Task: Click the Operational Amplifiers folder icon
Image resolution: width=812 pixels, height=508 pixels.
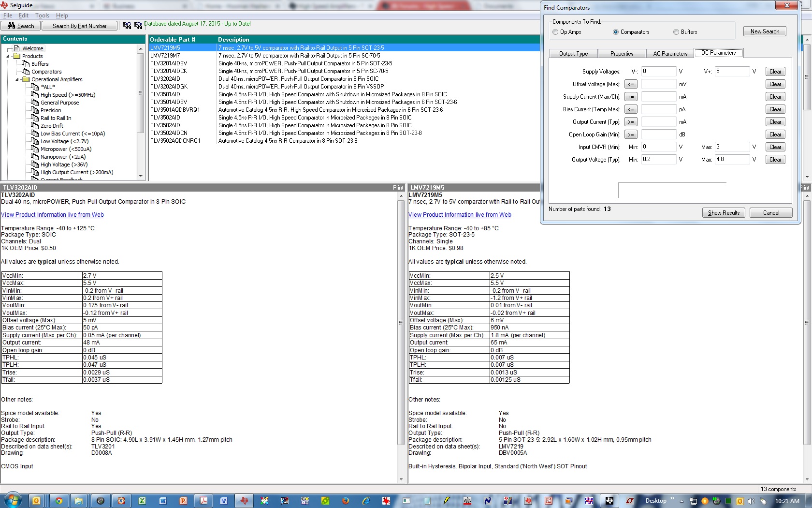Action: 26,79
